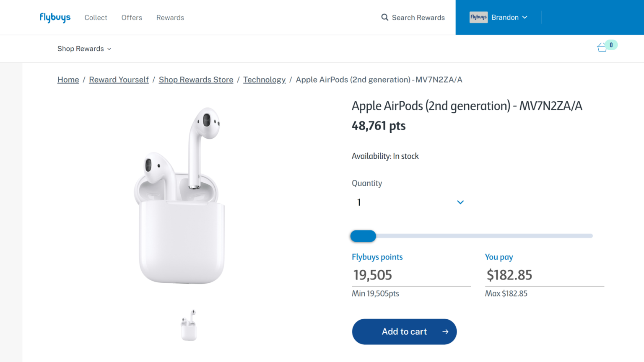Click the flybuys logo in the header
The height and width of the screenshot is (362, 644).
[55, 17]
